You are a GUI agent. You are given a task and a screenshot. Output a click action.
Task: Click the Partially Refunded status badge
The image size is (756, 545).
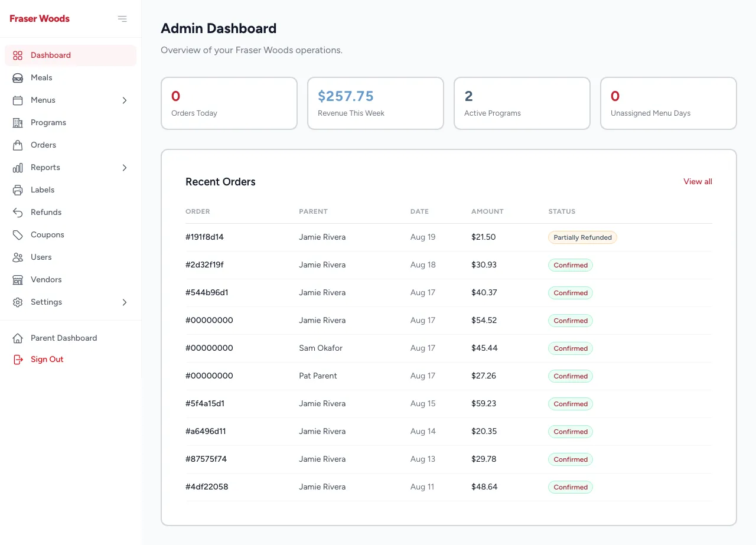click(582, 237)
